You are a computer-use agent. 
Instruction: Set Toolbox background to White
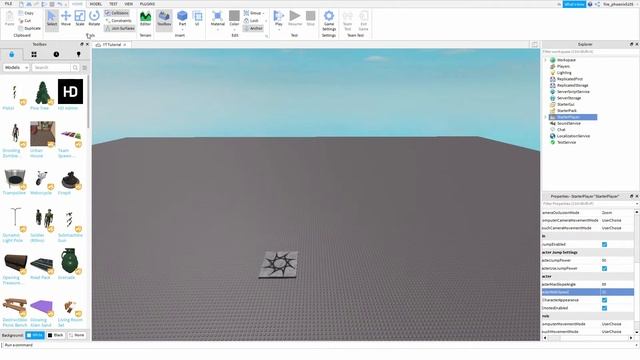(x=35, y=335)
